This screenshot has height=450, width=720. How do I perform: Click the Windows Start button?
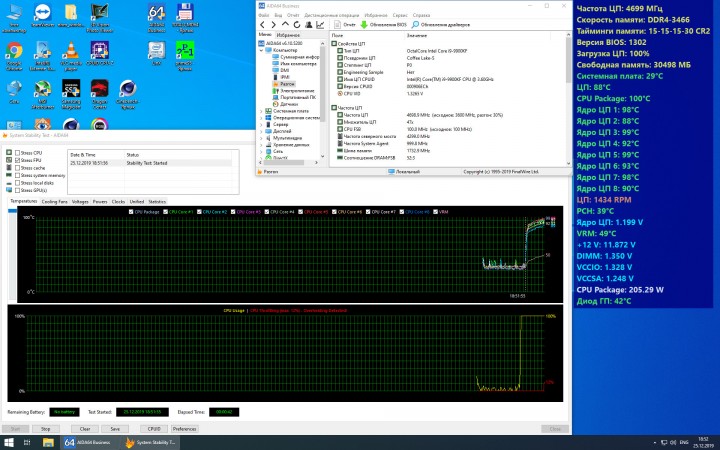pyautogui.click(x=9, y=443)
